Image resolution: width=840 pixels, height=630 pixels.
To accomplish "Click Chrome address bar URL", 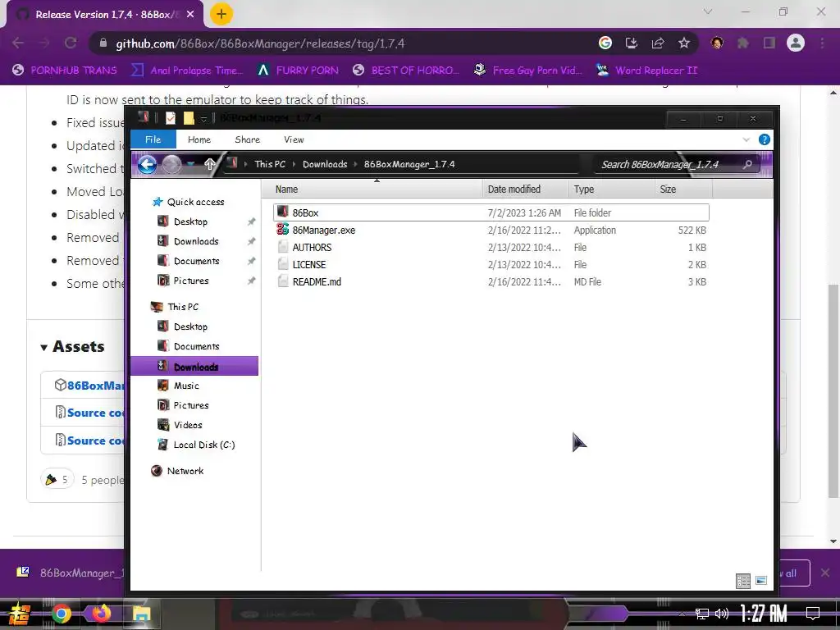I will pyautogui.click(x=260, y=43).
